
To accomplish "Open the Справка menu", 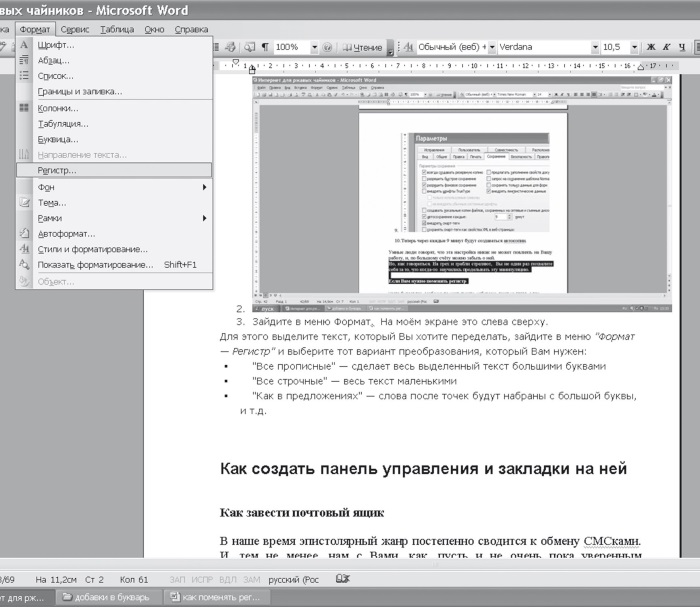I will tap(191, 29).
